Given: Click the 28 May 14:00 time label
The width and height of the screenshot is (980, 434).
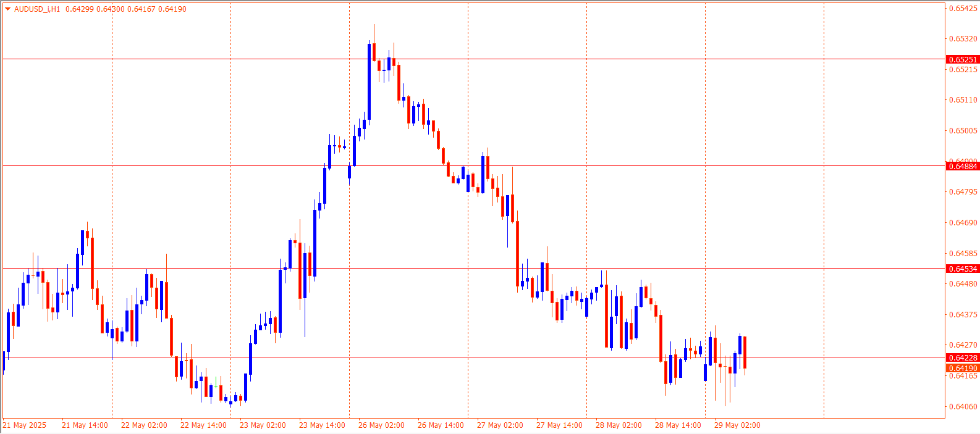Looking at the screenshot, I should pos(678,425).
